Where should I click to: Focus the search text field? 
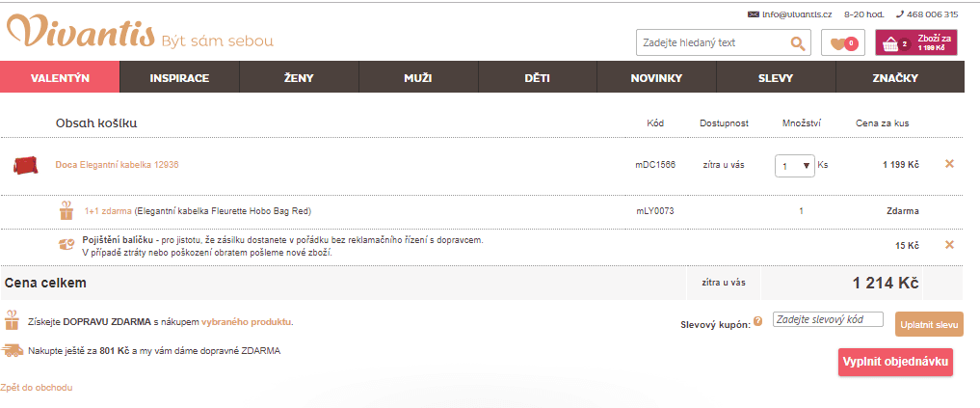[x=711, y=43]
